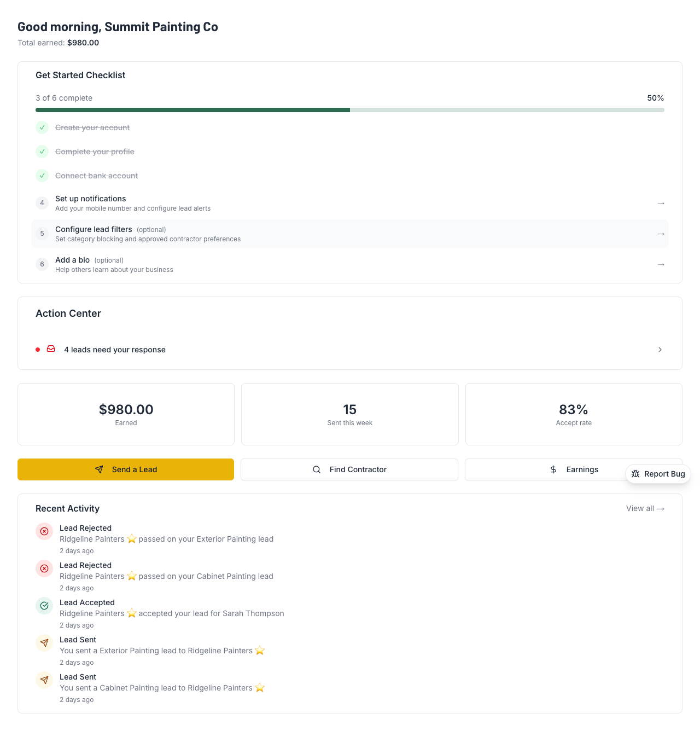Click the crossed-out Complete your profile text

click(95, 152)
